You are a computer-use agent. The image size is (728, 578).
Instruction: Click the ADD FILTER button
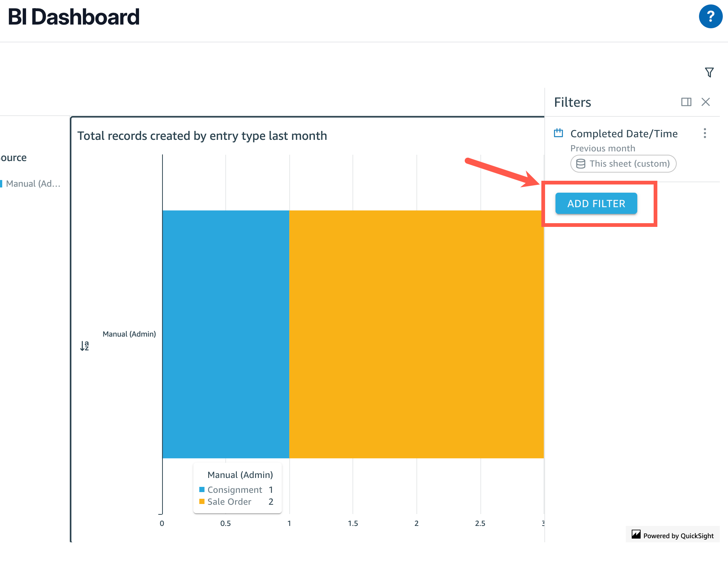click(x=596, y=203)
